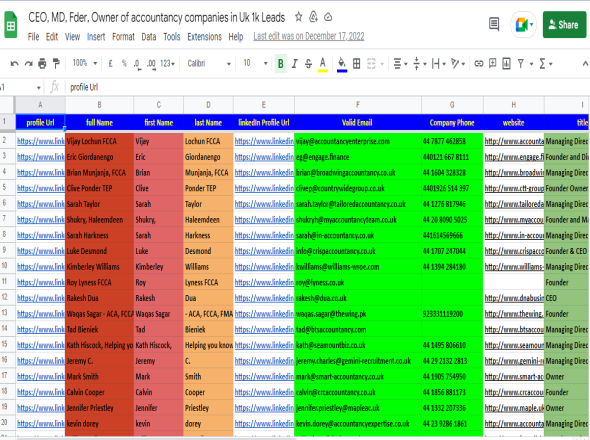Select phone cell 44 1276 817946
This screenshot has height=440, width=590.
(x=452, y=204)
